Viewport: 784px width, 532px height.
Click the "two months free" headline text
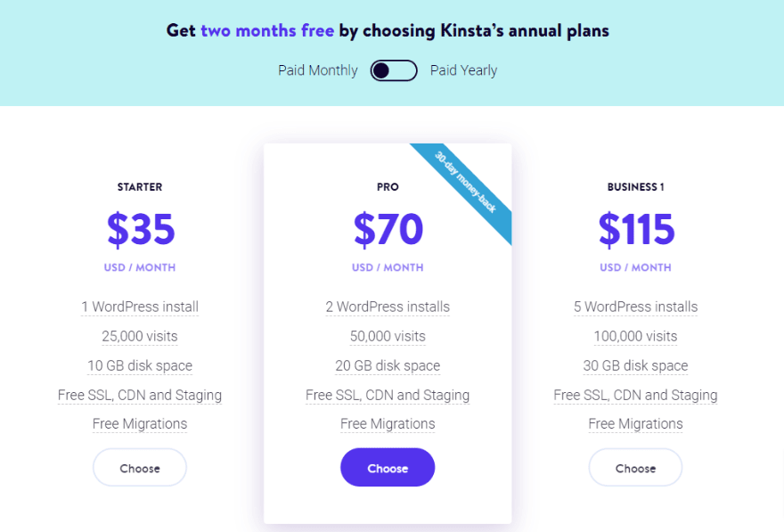pyautogui.click(x=267, y=30)
